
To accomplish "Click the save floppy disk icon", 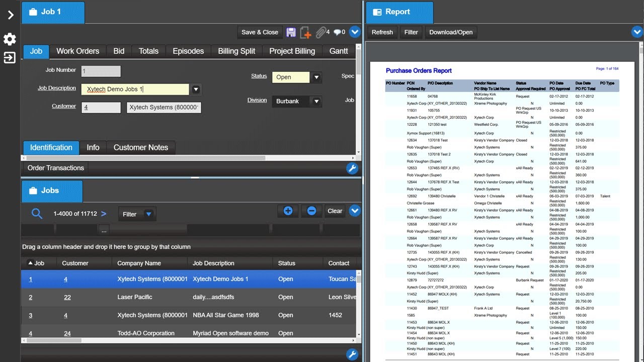I will [x=291, y=33].
